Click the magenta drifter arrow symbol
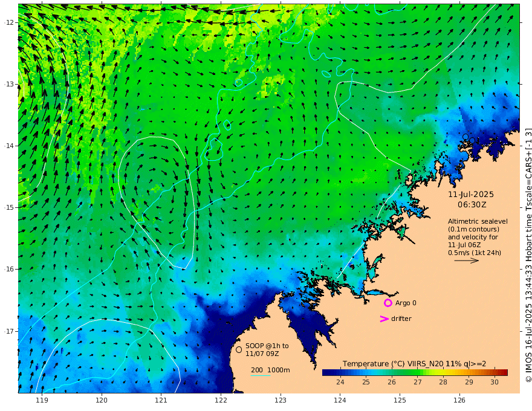 (x=384, y=319)
